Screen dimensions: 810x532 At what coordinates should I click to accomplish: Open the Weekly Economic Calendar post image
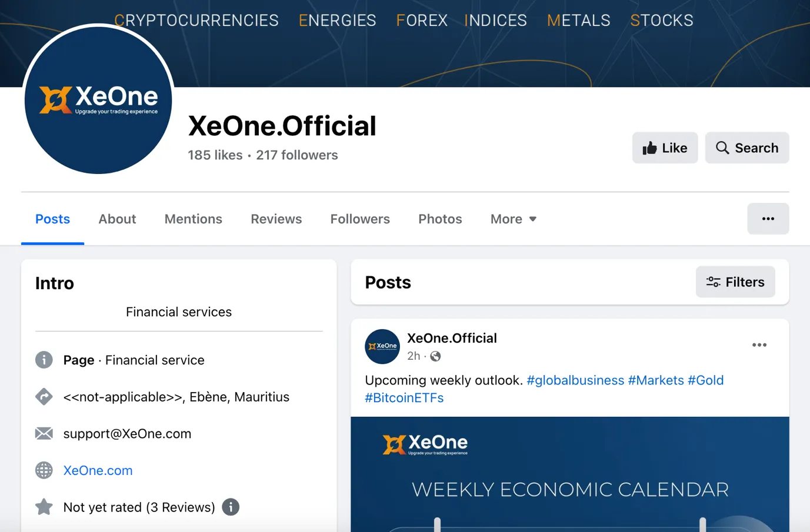[570, 474]
